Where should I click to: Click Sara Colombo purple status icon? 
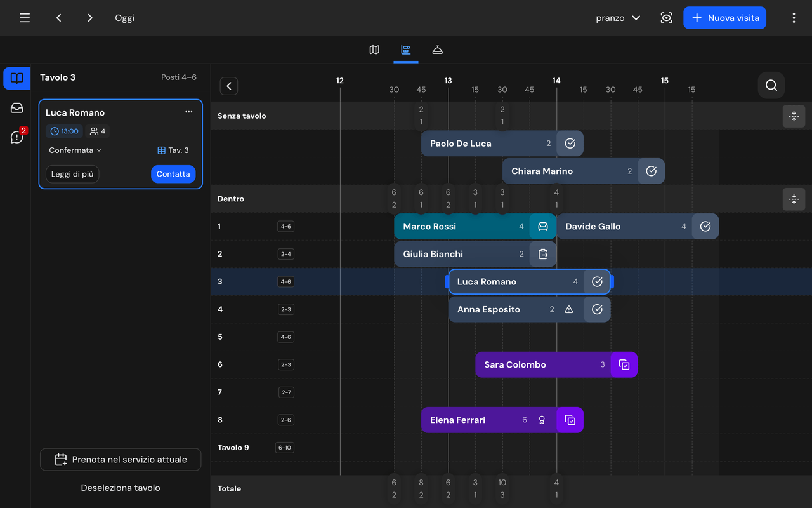pyautogui.click(x=624, y=364)
